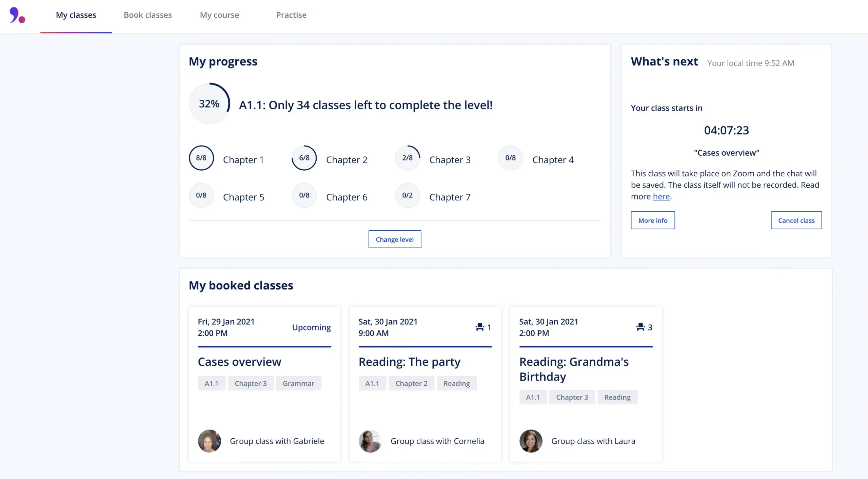Click seat icon on Reading: The party card
The width and height of the screenshot is (868, 479).
coord(480,327)
